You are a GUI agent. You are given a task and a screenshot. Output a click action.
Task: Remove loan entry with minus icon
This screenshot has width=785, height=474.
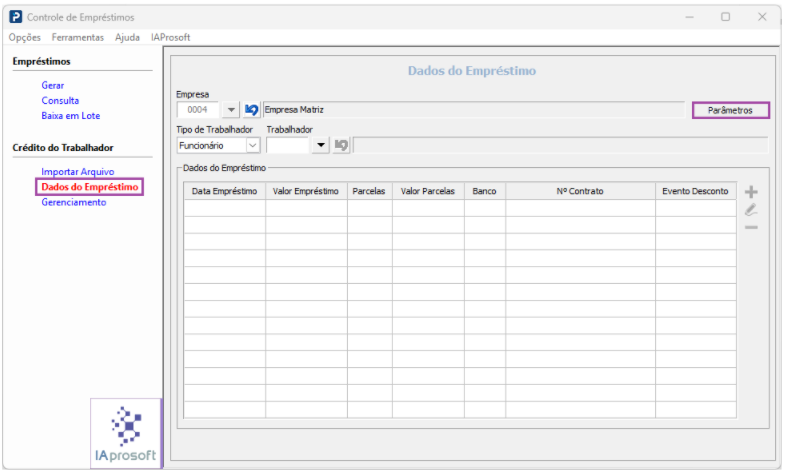pyautogui.click(x=751, y=227)
